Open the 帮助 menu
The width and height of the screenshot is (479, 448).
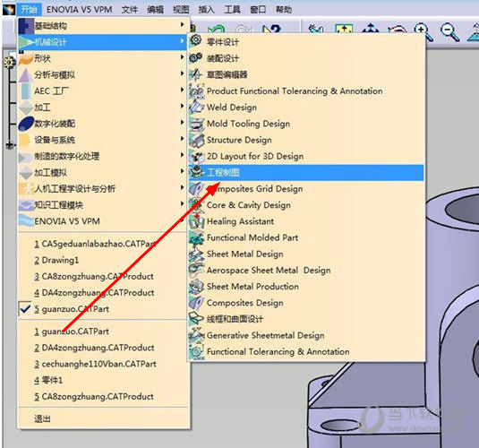(x=284, y=10)
